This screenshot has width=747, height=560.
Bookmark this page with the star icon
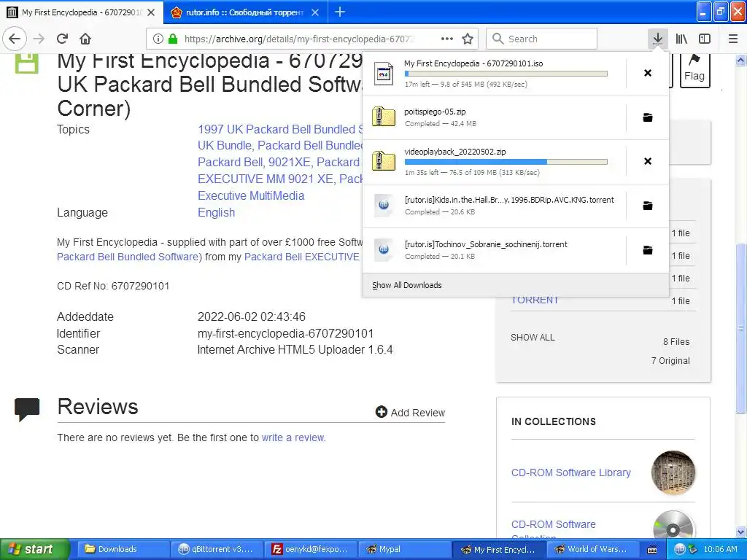(468, 39)
